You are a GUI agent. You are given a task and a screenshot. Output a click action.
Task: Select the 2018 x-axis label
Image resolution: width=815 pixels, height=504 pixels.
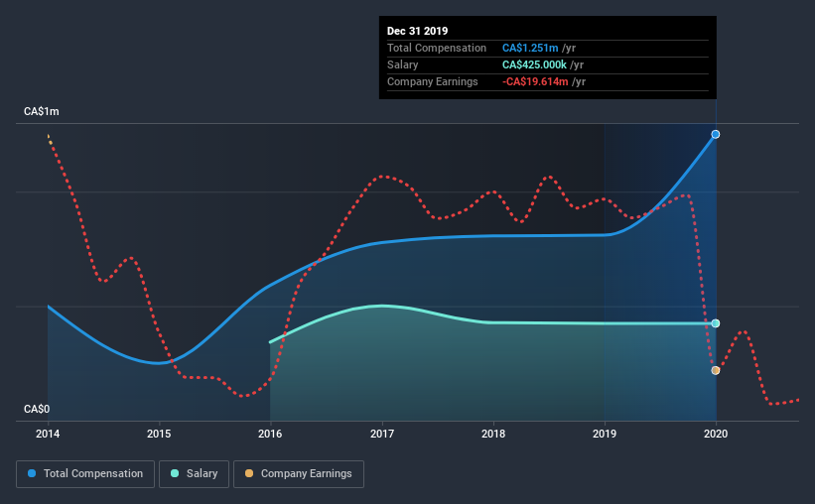tap(493, 434)
